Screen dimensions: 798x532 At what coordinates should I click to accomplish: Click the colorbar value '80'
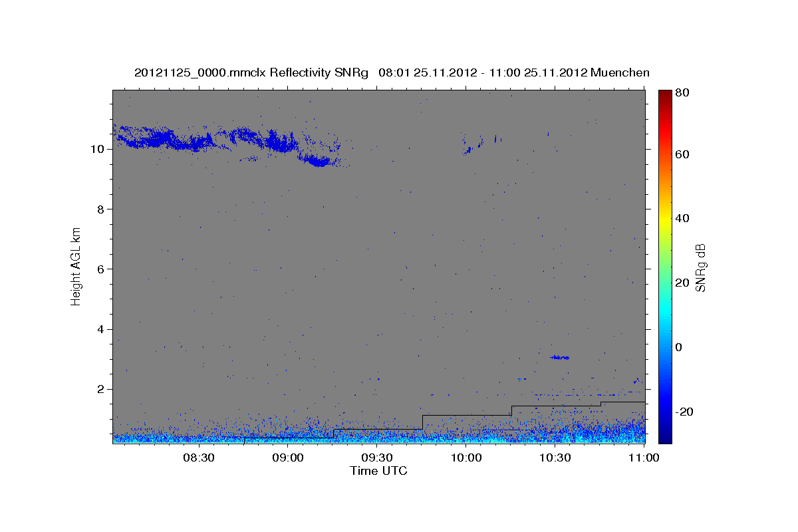tap(682, 93)
